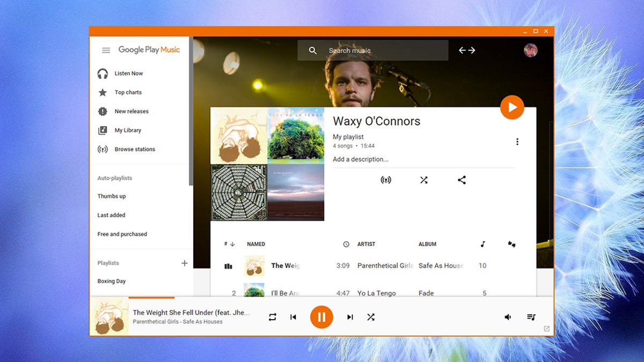Add a new playlist with plus icon
644x362 pixels.
tap(185, 263)
